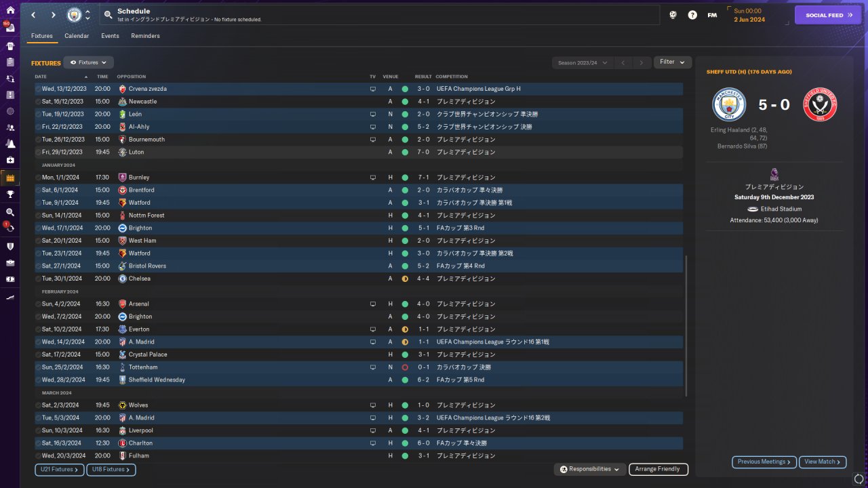Click the fixtures list vertical scrollbar

[x=686, y=325]
